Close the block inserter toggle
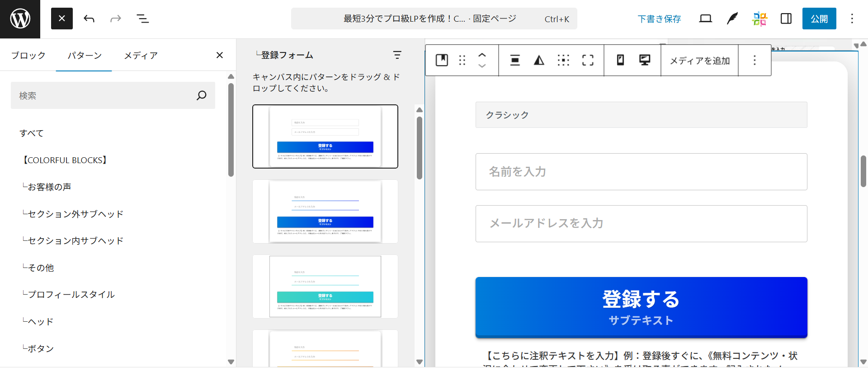 [62, 19]
